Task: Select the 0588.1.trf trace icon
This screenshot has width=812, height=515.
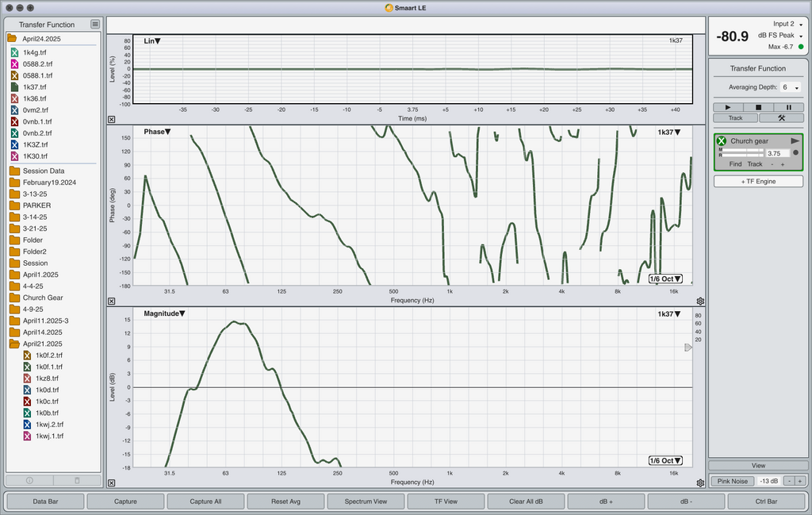Action: 14,75
